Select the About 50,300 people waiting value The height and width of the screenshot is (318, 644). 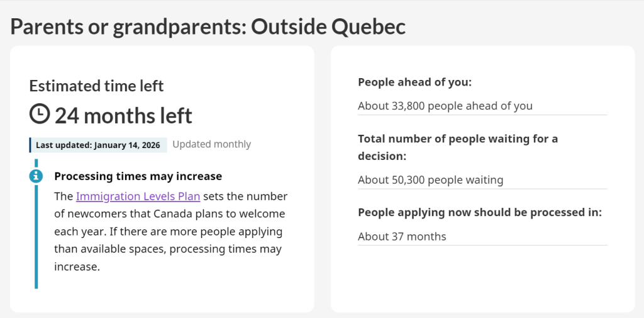pos(430,180)
